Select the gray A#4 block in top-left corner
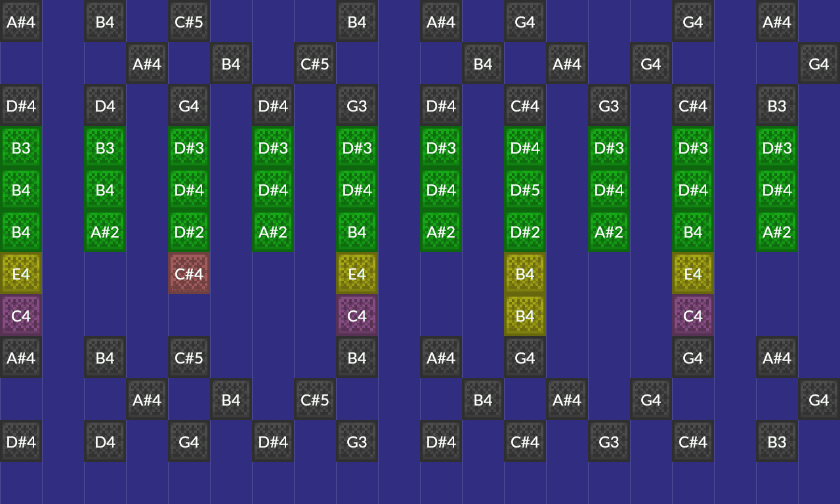Viewport: 840px width, 504px height. pyautogui.click(x=21, y=22)
